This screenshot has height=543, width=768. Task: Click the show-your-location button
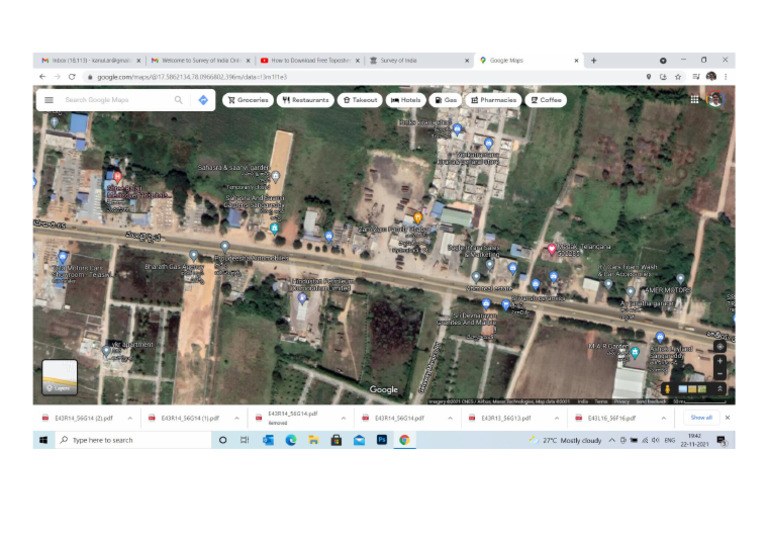coord(720,345)
